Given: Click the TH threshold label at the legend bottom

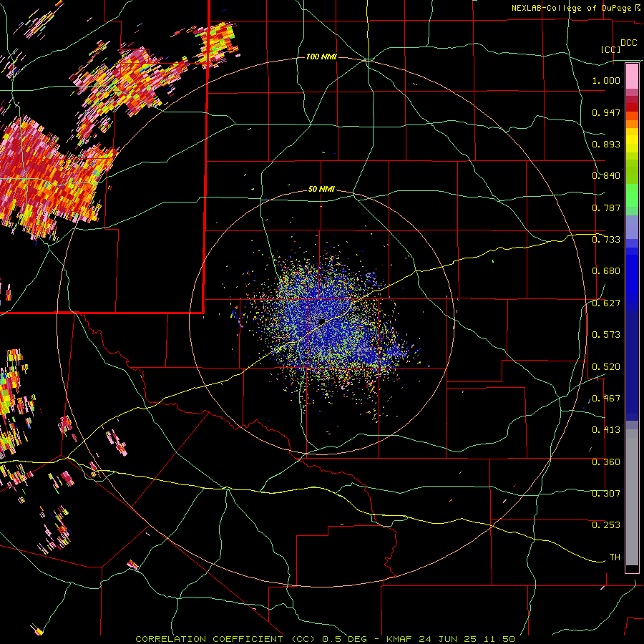Looking at the screenshot, I should coord(615,557).
